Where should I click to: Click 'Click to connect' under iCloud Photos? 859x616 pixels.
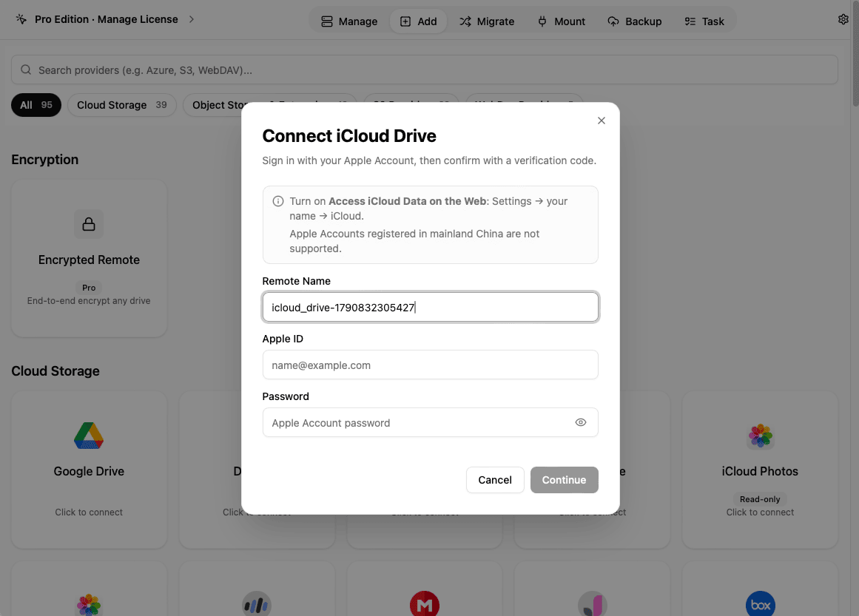(760, 512)
